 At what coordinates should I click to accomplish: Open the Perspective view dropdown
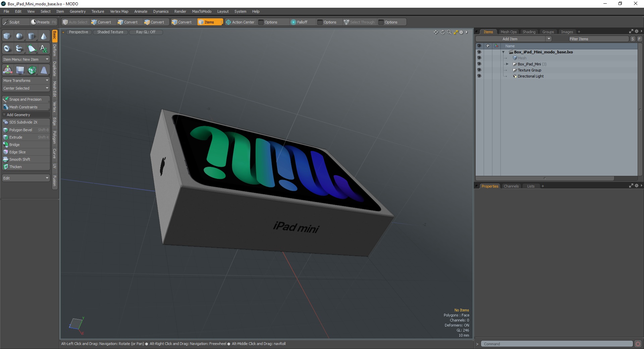78,32
